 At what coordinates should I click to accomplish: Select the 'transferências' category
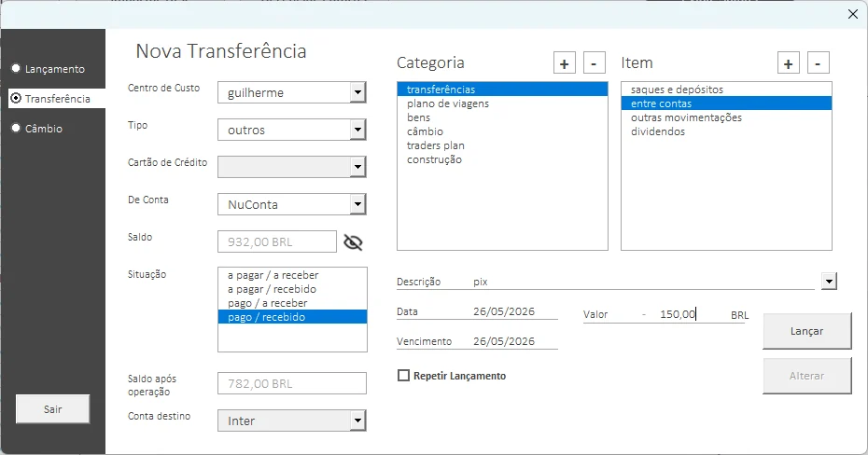502,89
